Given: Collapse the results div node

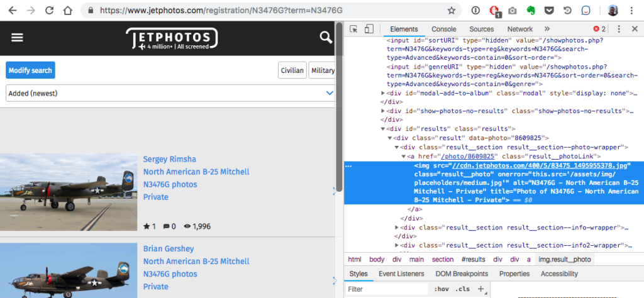Looking at the screenshot, I should 383,129.
